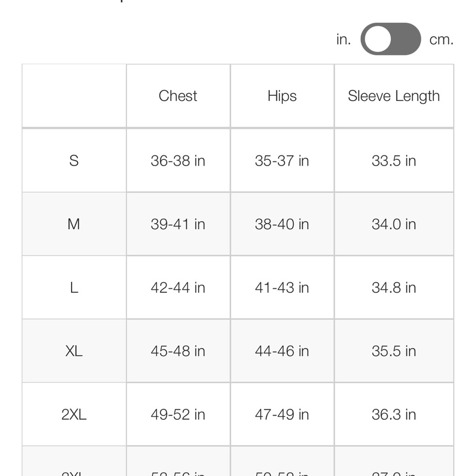Click the 34.8 in sleeve length cell
Viewport: 476px width, 476px height.
tap(394, 288)
